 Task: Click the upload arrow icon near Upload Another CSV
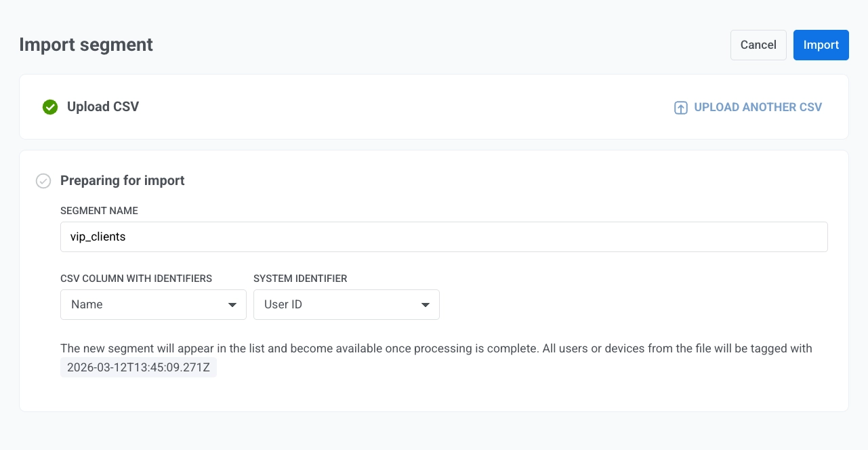pyautogui.click(x=680, y=107)
